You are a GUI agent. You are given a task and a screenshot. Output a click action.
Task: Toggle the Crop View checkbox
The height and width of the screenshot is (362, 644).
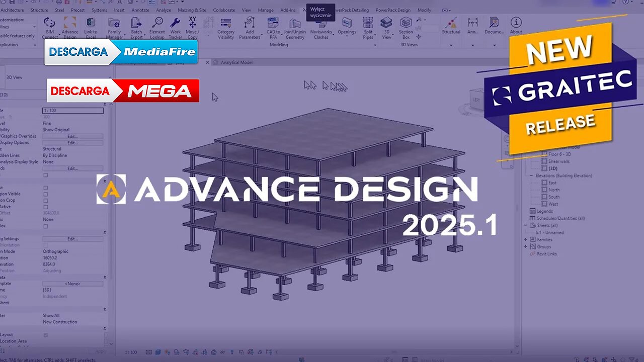point(46,188)
